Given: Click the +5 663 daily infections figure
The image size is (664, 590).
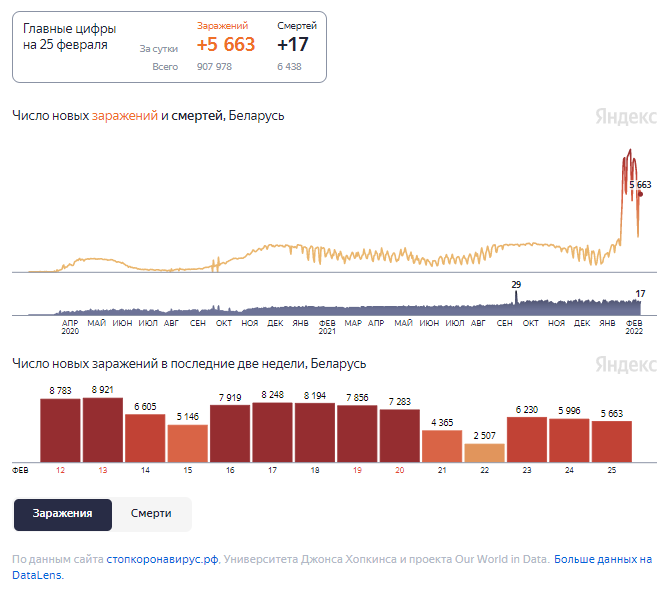Looking at the screenshot, I should click(x=225, y=45).
